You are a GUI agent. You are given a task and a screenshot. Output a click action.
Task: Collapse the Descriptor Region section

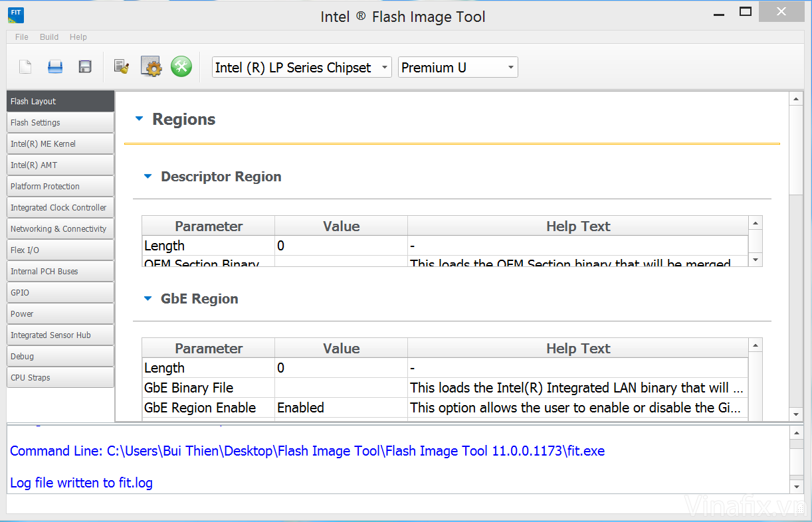pos(148,177)
